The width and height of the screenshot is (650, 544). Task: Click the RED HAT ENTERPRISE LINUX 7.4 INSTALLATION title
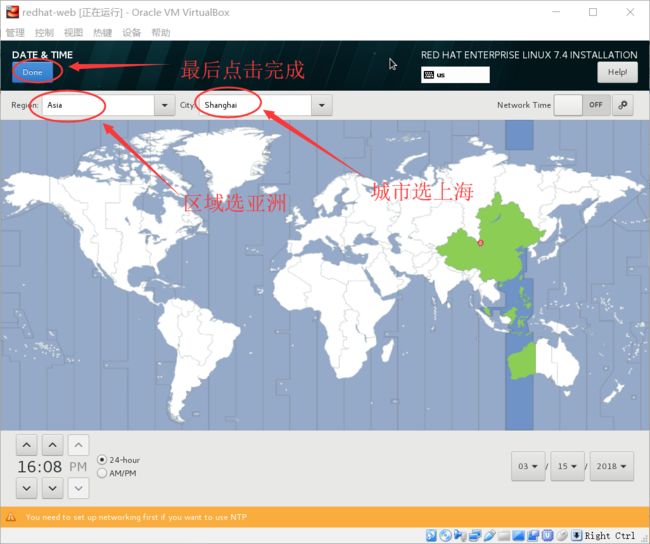[x=529, y=55]
